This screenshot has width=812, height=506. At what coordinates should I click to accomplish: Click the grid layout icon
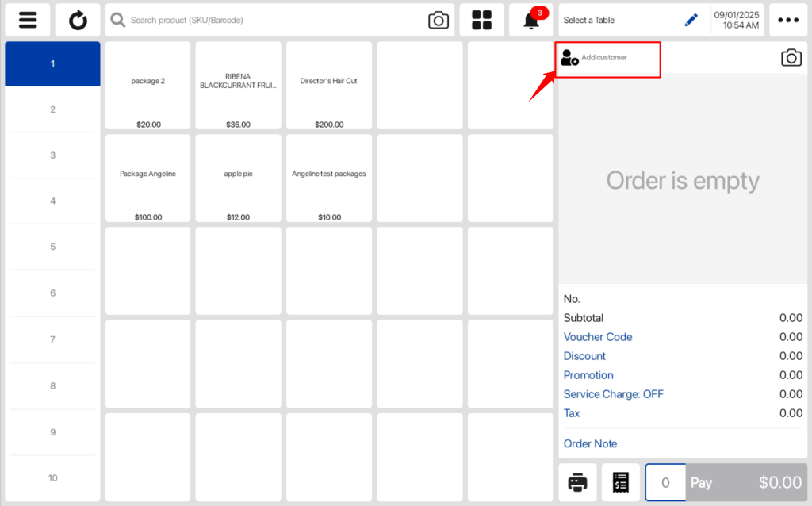481,20
